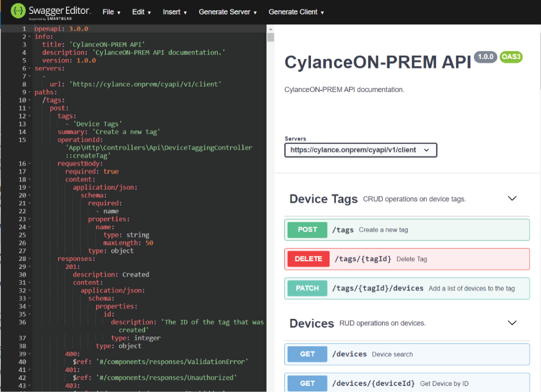Click the Devices section heading
The image size is (541, 392).
point(312,323)
